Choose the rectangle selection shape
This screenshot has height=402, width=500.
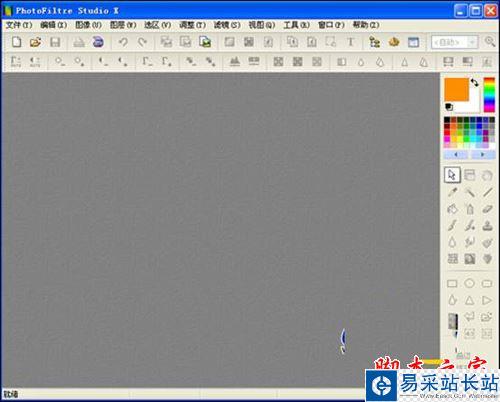pos(452,284)
